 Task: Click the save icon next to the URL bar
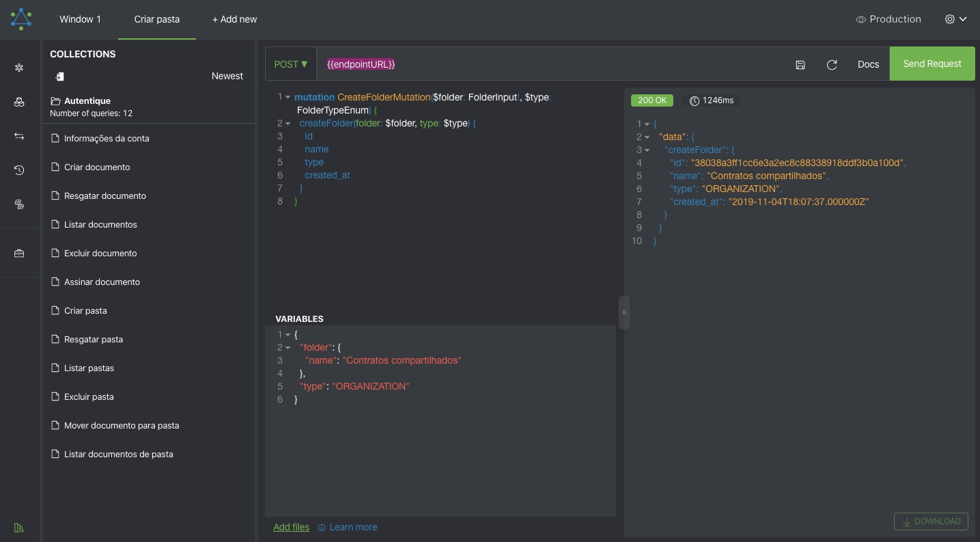pyautogui.click(x=800, y=64)
